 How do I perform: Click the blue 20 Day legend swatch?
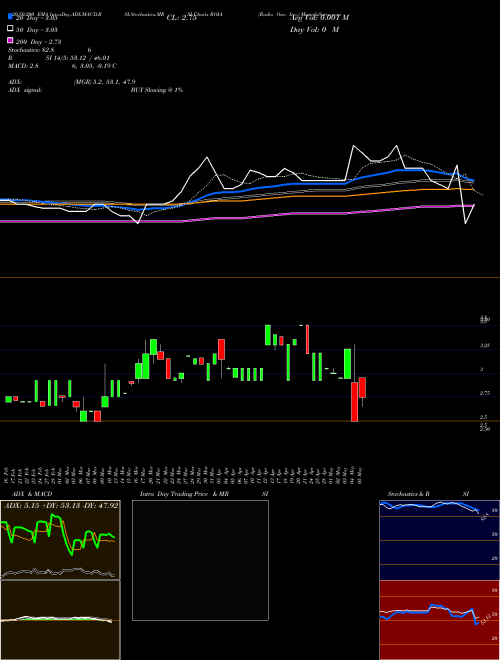click(10, 17)
